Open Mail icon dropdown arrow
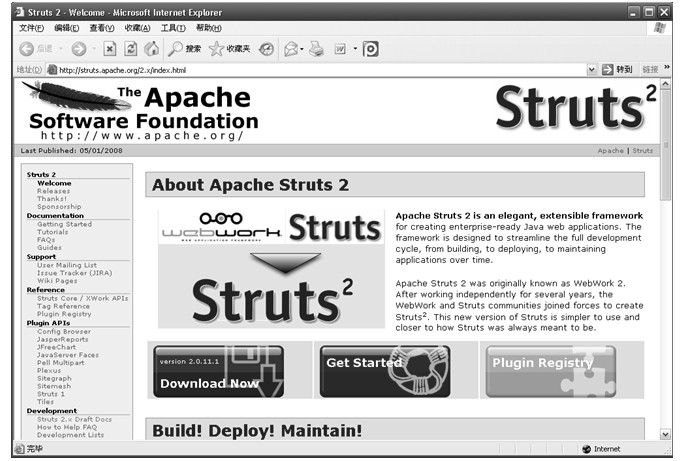 click(302, 49)
